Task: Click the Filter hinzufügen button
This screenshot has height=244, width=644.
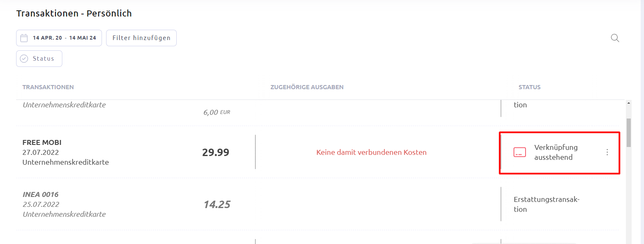Action: pos(141,38)
